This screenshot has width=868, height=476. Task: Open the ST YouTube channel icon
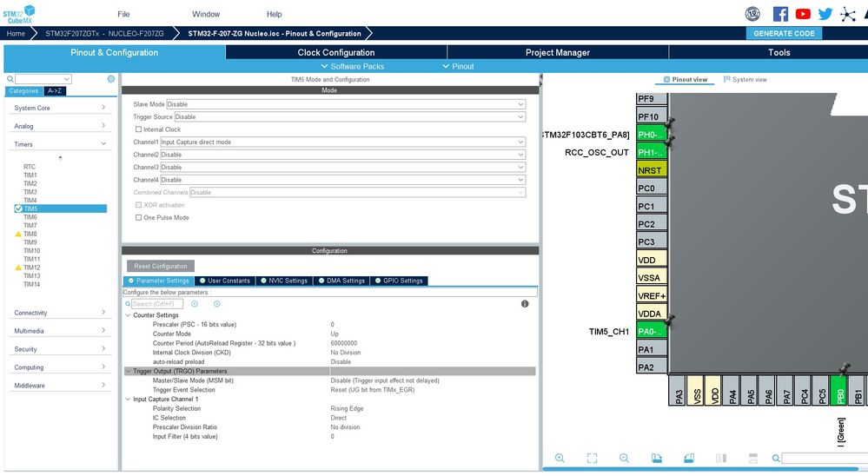coord(803,15)
